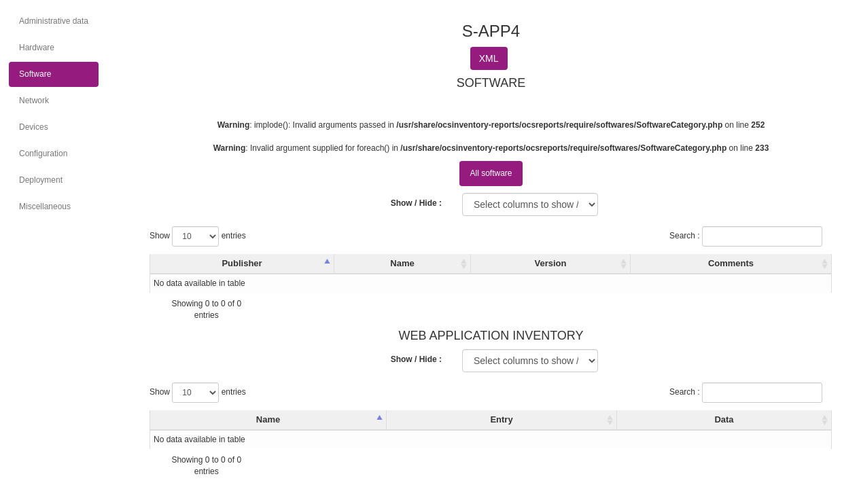This screenshot has width=842, height=504.
Task: Go to the Hardware section
Action: [x=37, y=48]
